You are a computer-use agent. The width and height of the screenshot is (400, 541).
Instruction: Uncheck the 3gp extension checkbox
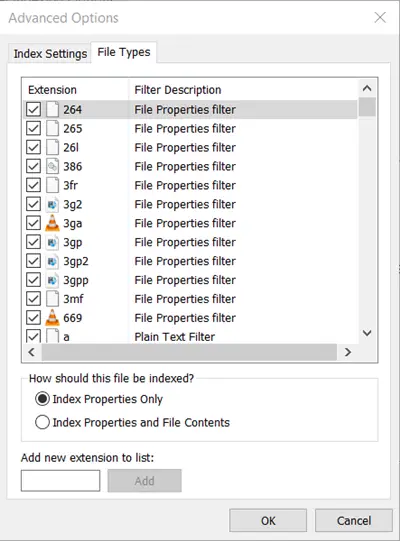[x=33, y=242]
